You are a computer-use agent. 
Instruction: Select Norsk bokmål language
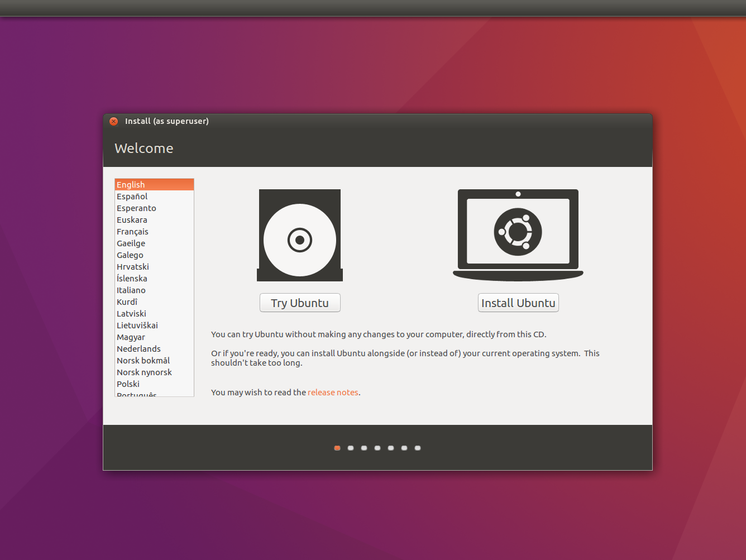[x=154, y=361]
